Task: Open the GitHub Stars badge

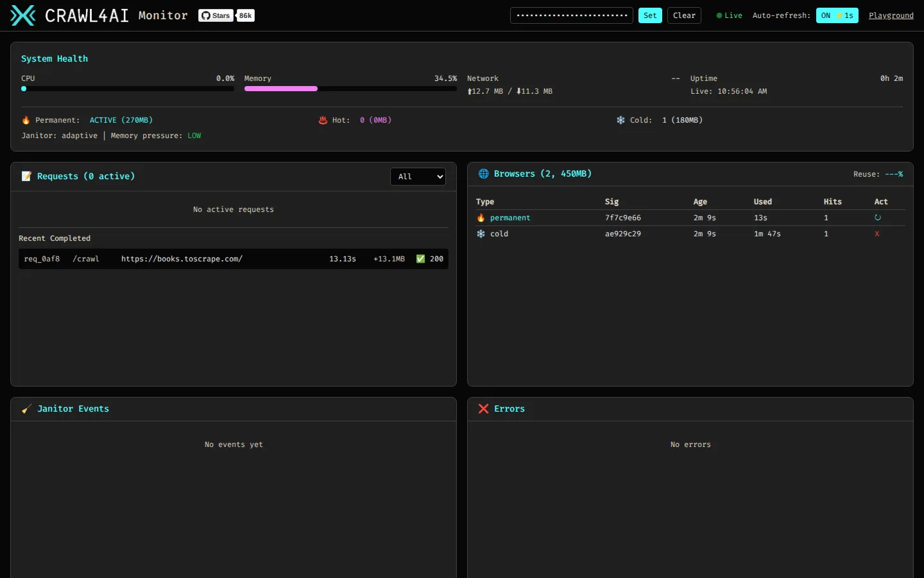Action: [x=216, y=15]
